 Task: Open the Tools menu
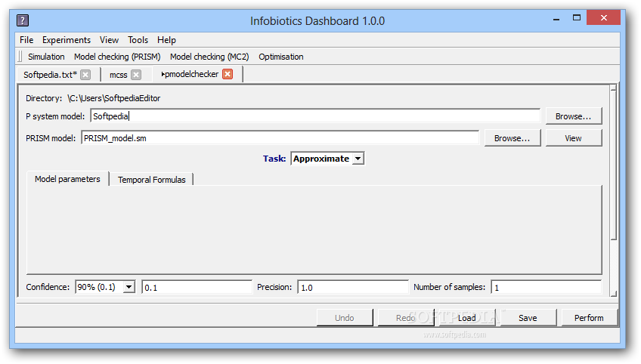(138, 40)
